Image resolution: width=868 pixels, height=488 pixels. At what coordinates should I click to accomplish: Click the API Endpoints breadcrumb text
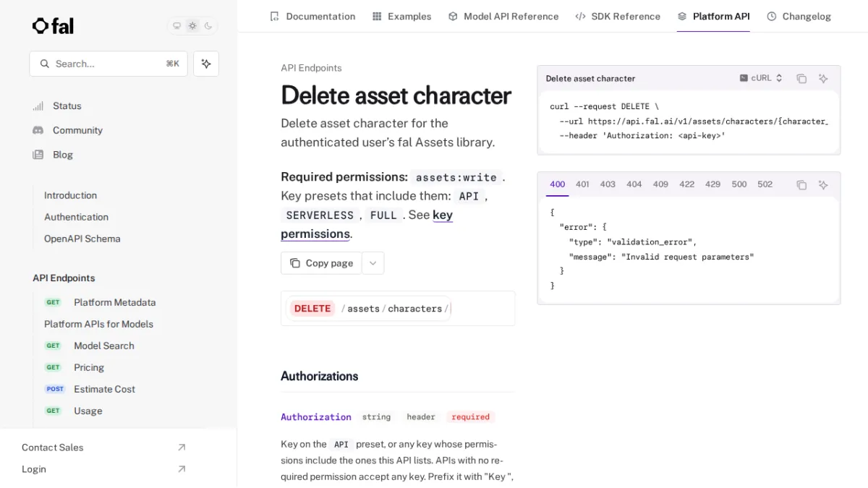[311, 68]
